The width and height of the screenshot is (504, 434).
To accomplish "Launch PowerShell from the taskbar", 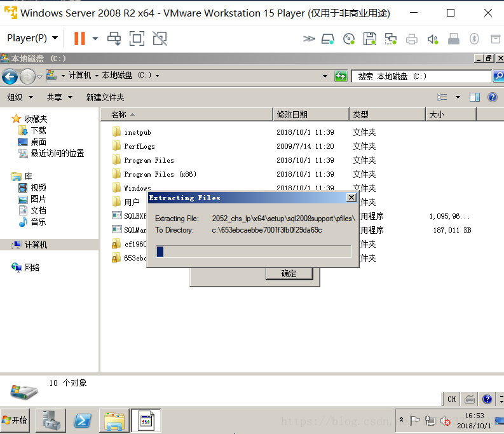I will 83,421.
